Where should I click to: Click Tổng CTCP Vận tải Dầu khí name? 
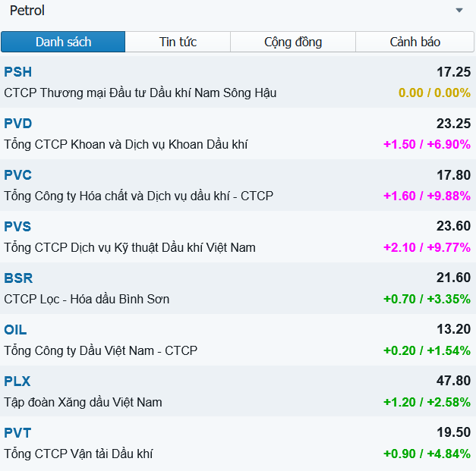pyautogui.click(x=78, y=454)
